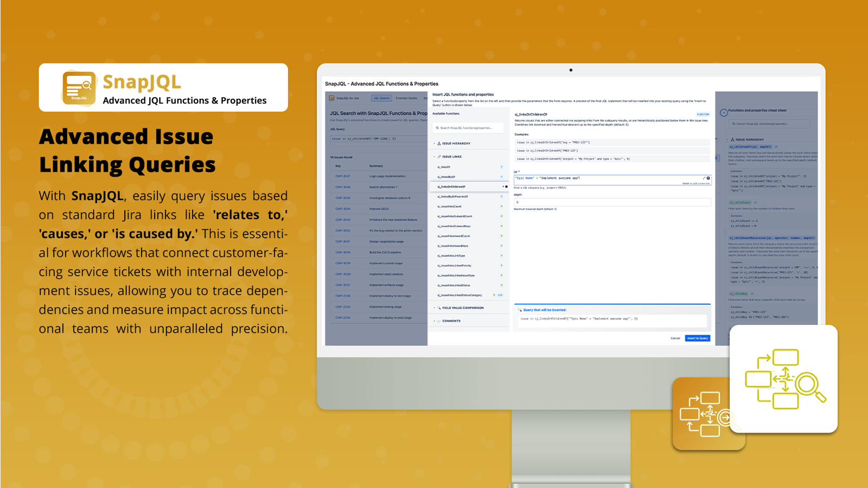Click the magnifier icon beside FIELD VALUE COMPARISON
The width and height of the screenshot is (868, 488).
[x=439, y=307]
